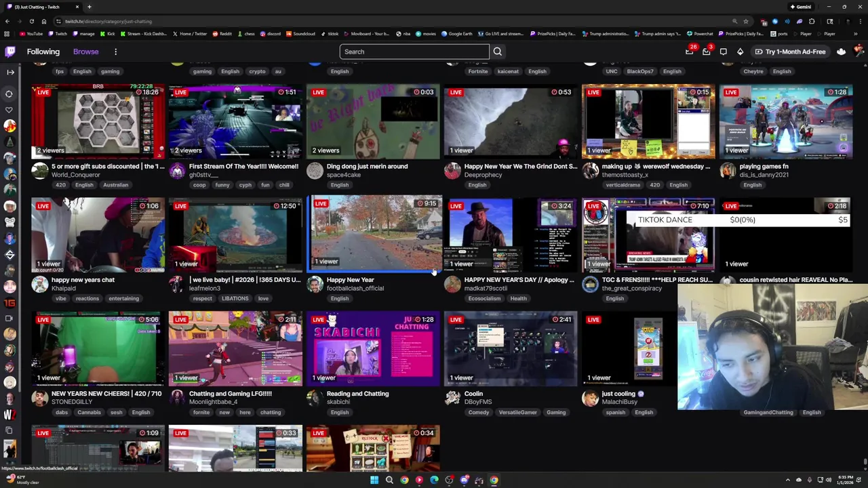Viewport: 868px width, 488px height.
Task: Switch to the Browse tab
Action: click(x=86, y=52)
